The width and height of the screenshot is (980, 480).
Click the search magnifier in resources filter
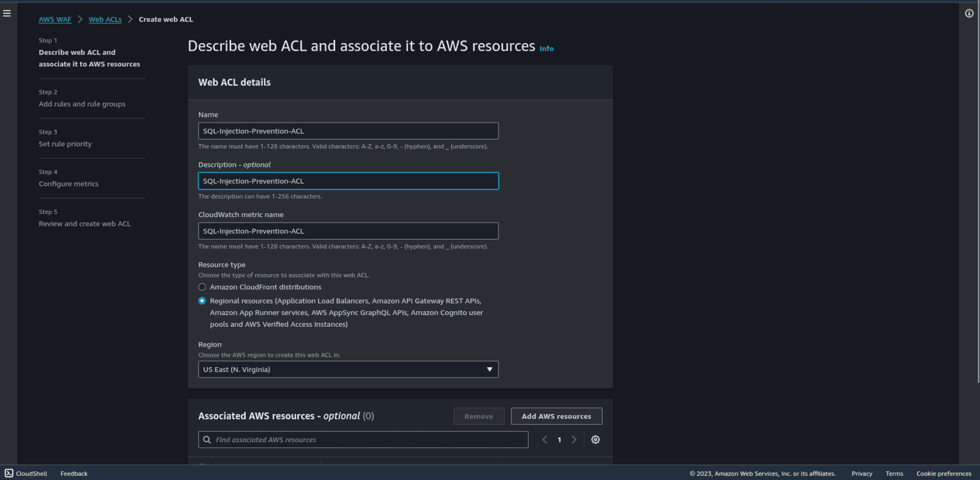click(x=207, y=440)
